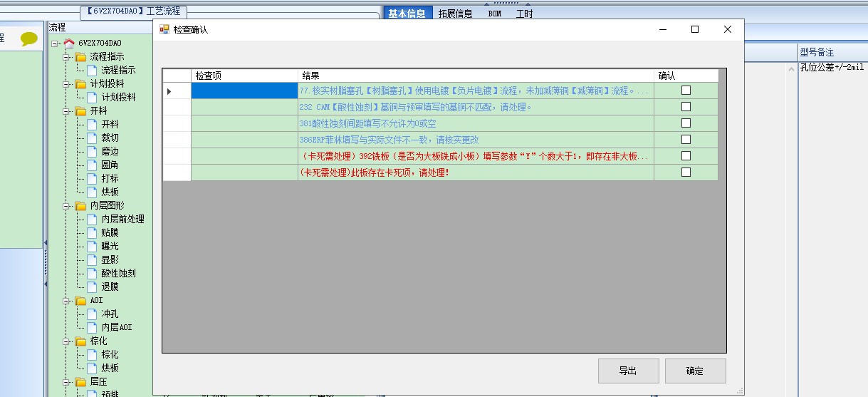Click the document icon beside 显影

coord(92,260)
